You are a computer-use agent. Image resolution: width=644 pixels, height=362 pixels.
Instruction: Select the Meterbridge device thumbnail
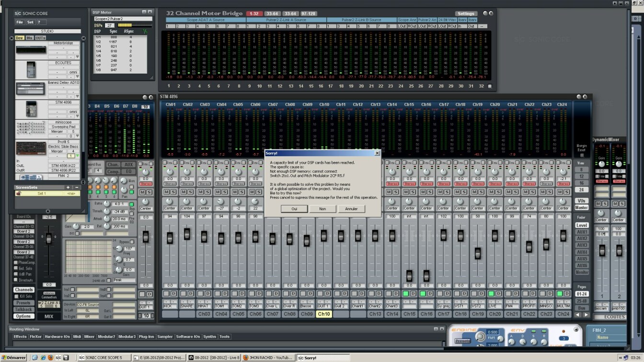click(x=31, y=50)
